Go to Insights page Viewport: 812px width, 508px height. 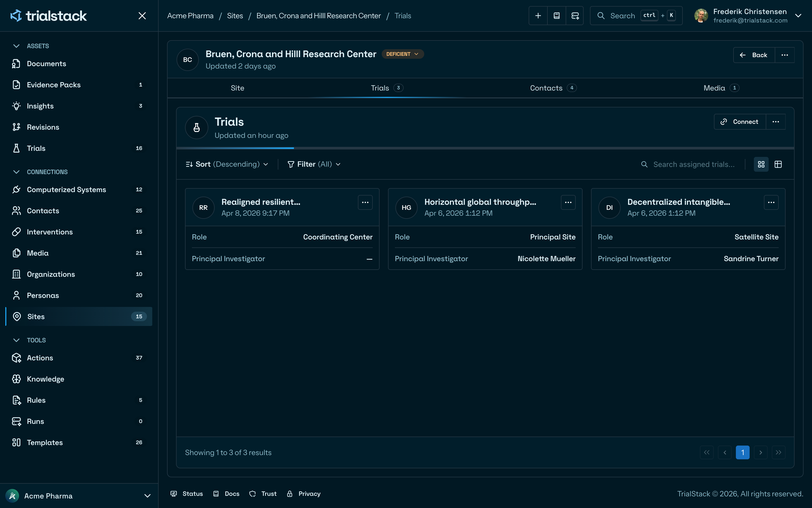pyautogui.click(x=79, y=106)
